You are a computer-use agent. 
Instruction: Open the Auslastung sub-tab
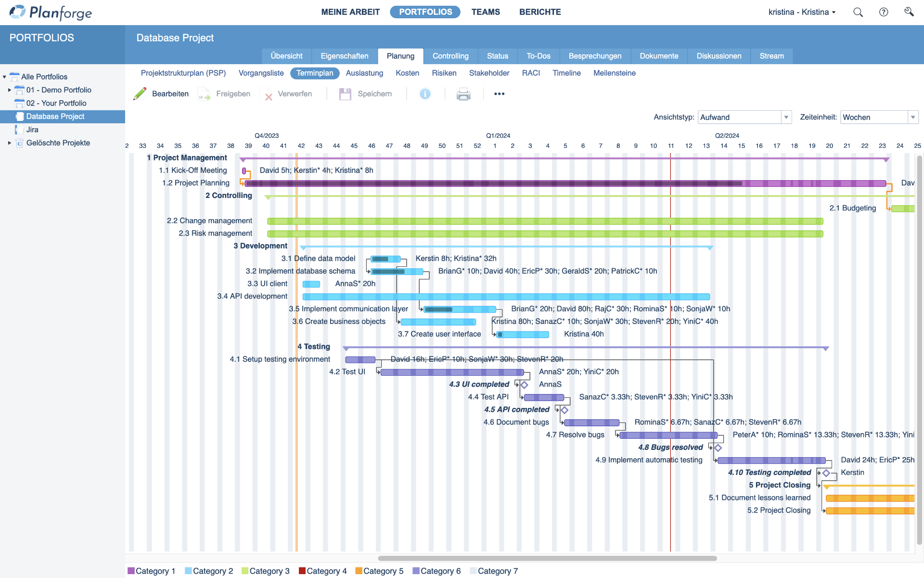[x=364, y=73]
